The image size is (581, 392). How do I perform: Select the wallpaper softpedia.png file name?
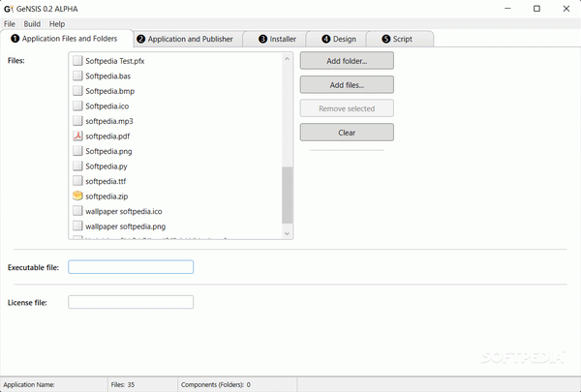tap(125, 226)
